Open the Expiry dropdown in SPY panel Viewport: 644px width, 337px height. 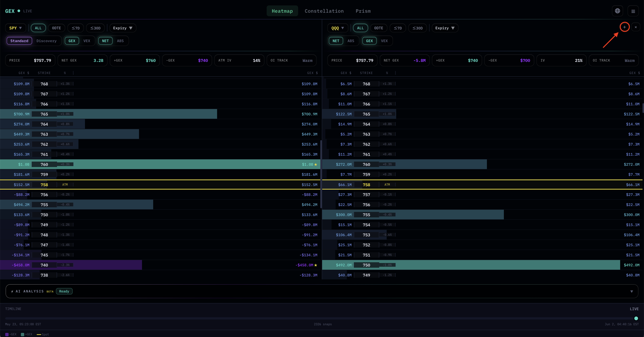(123, 28)
